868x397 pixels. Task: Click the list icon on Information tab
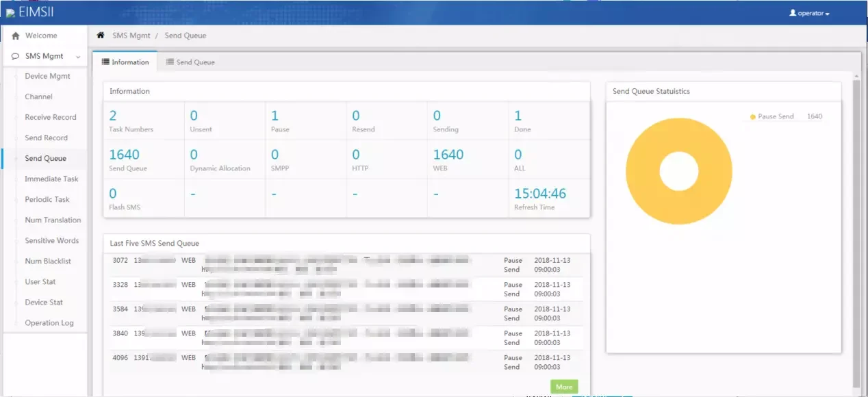click(x=105, y=62)
